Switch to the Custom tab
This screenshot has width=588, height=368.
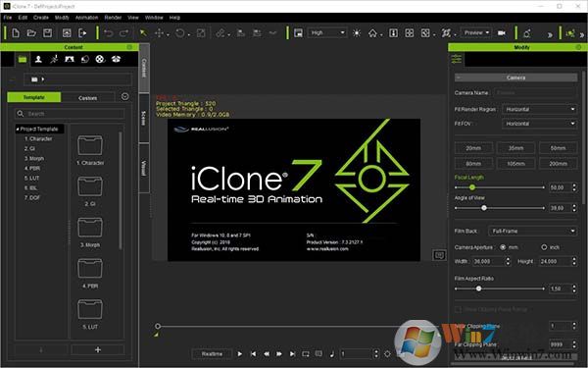pos(88,97)
